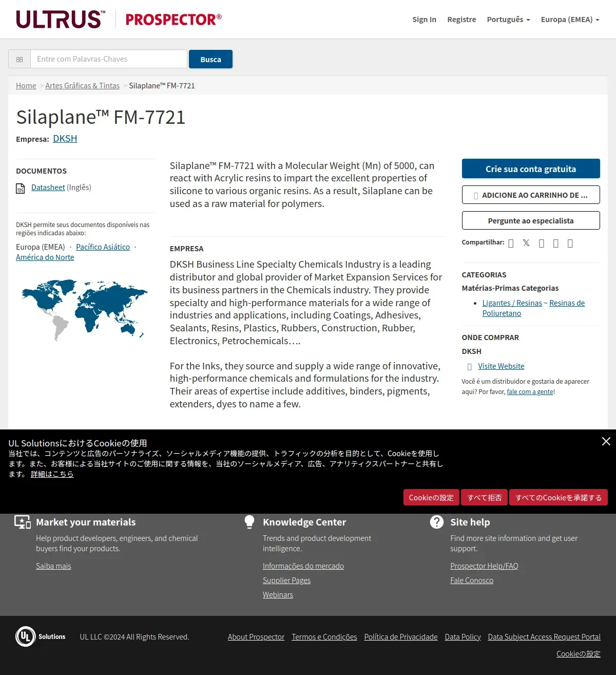616x675 pixels.
Task: Click すべて拒否 reject all button
Action: click(x=484, y=497)
